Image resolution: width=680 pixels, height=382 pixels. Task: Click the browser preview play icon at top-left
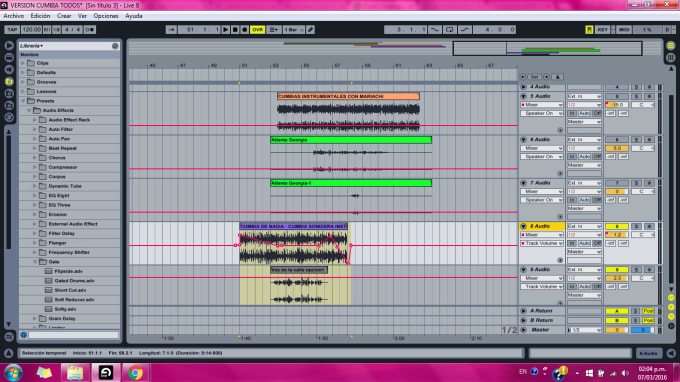(x=9, y=46)
